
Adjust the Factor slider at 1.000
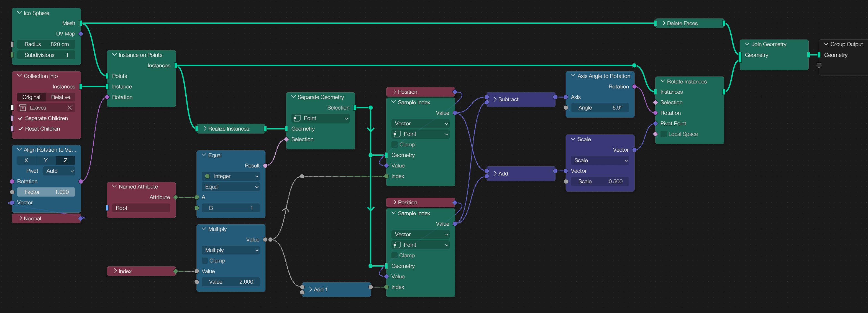46,192
